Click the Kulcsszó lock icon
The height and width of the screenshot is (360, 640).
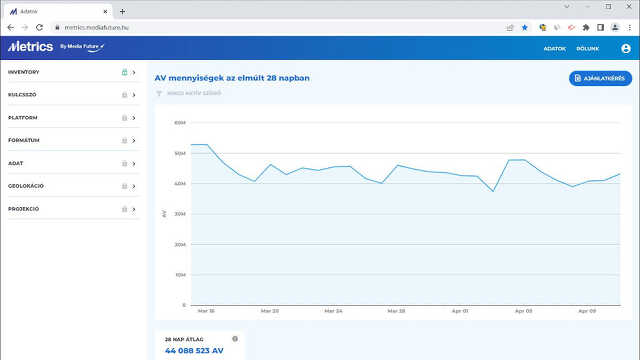point(124,95)
